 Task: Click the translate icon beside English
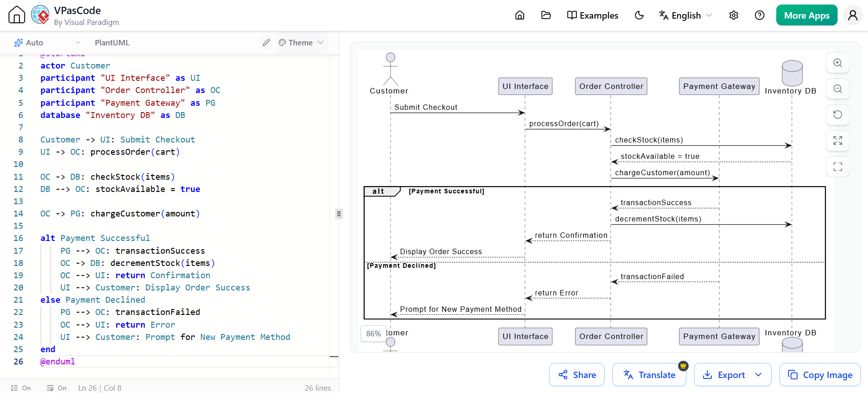(x=664, y=15)
